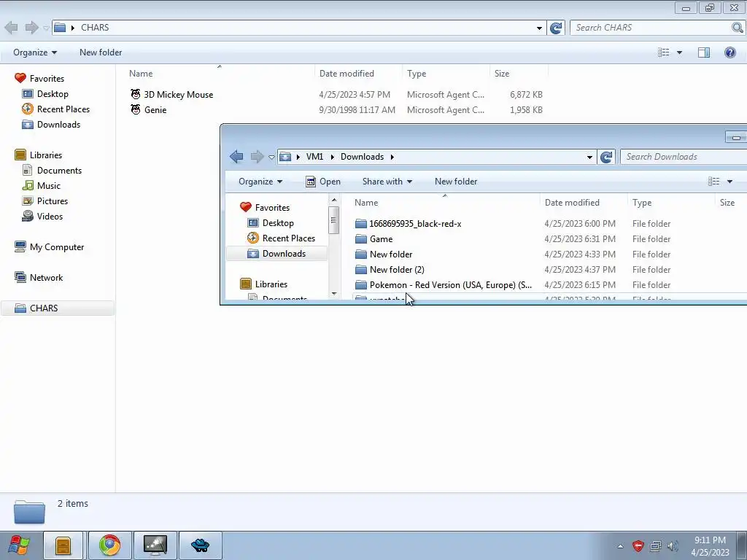Screen dimensions: 747x560
Task: Click in the Search CHARS field
Action: [x=651, y=28]
